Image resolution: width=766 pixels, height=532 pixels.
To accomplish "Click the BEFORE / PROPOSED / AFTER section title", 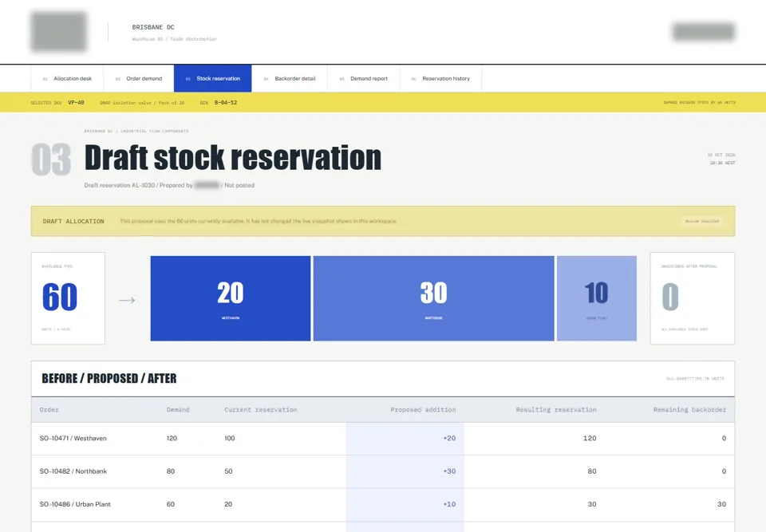I will (109, 379).
